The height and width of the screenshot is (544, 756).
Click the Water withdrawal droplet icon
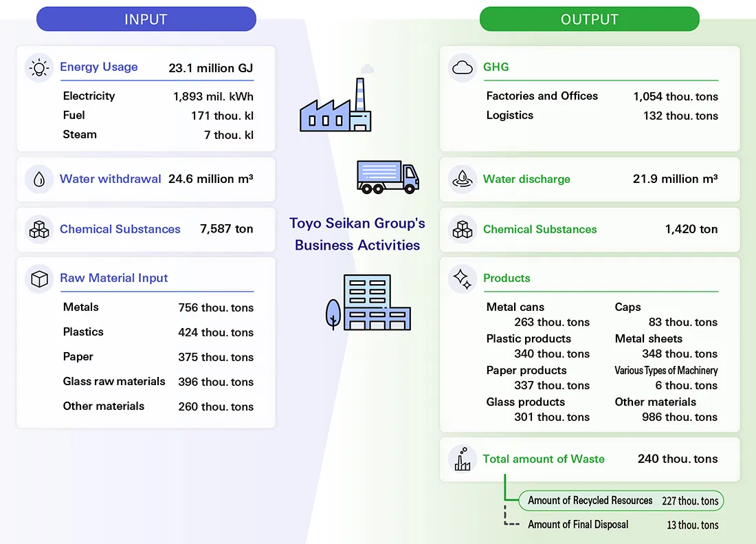click(x=38, y=179)
